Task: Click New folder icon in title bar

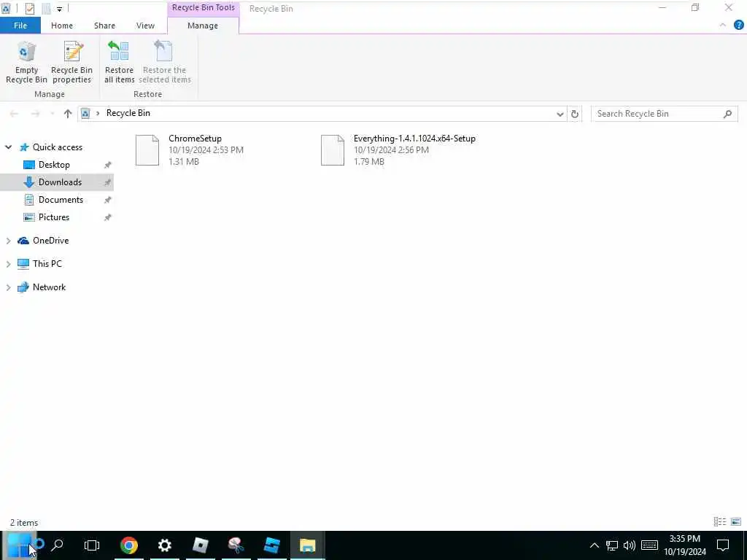Action: click(46, 9)
